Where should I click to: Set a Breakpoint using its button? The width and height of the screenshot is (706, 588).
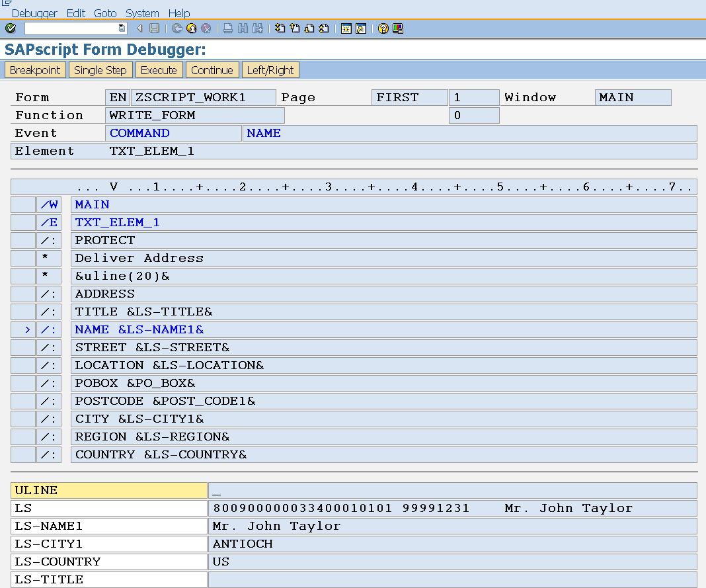pos(35,69)
